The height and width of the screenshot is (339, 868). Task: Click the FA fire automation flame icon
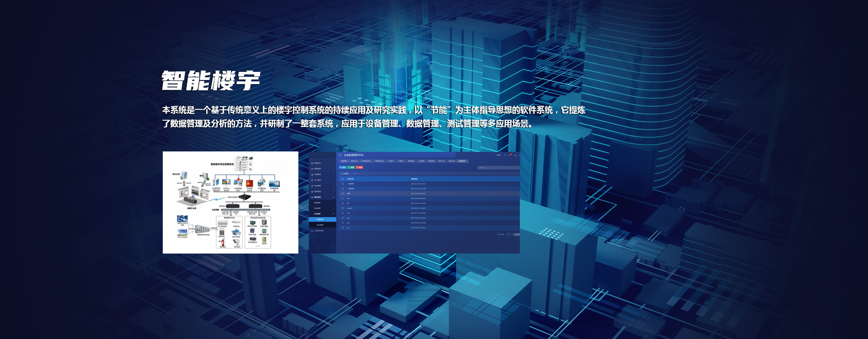tap(250, 183)
